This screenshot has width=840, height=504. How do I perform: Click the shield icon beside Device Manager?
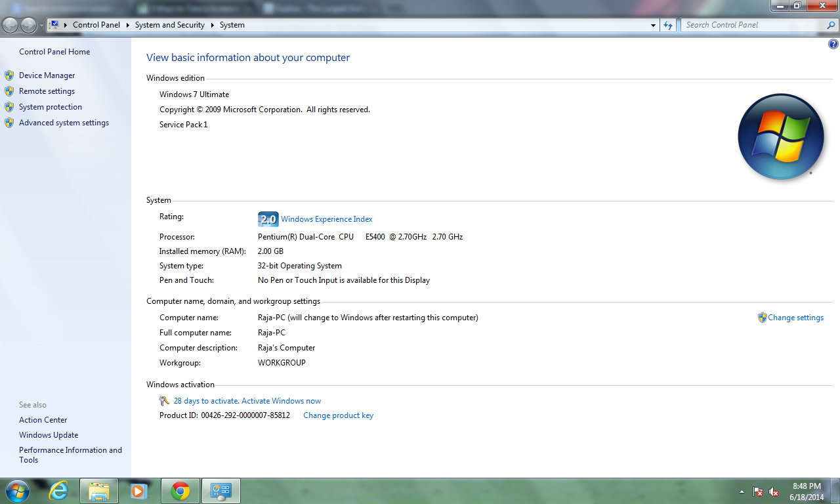click(x=9, y=75)
